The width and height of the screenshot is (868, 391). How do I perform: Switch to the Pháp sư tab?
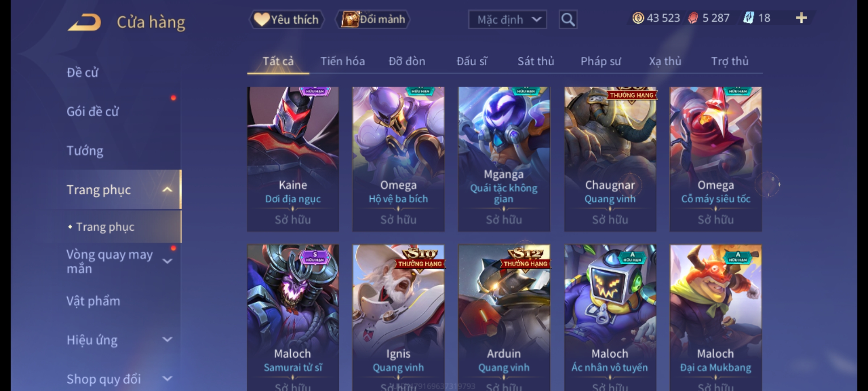click(600, 61)
